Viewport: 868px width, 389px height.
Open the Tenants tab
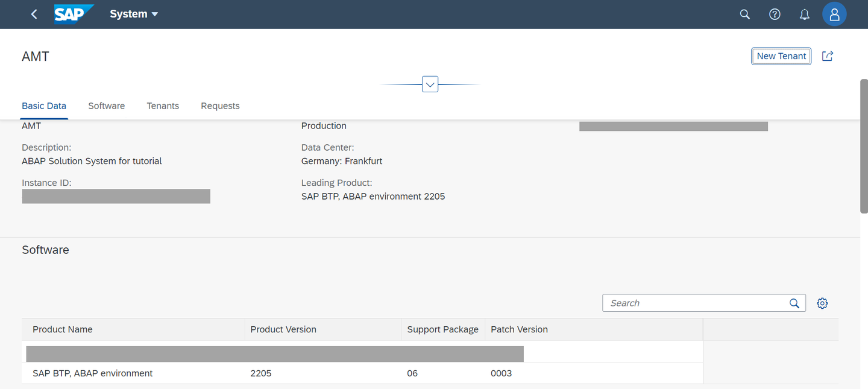coord(163,106)
